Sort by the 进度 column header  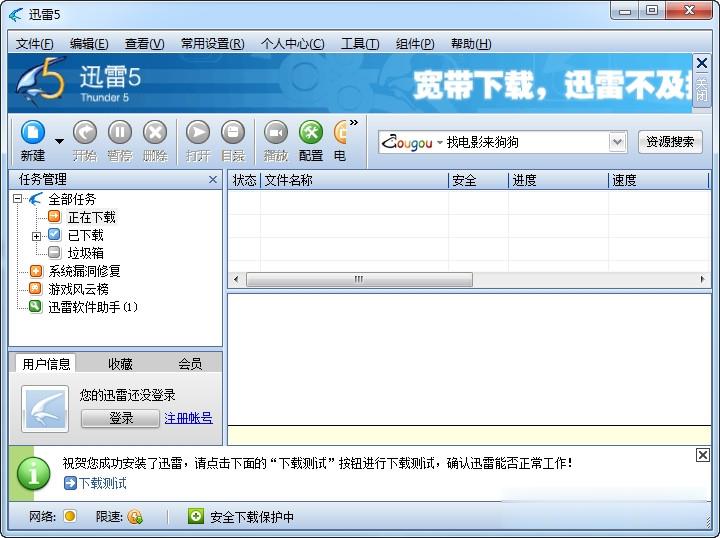559,180
